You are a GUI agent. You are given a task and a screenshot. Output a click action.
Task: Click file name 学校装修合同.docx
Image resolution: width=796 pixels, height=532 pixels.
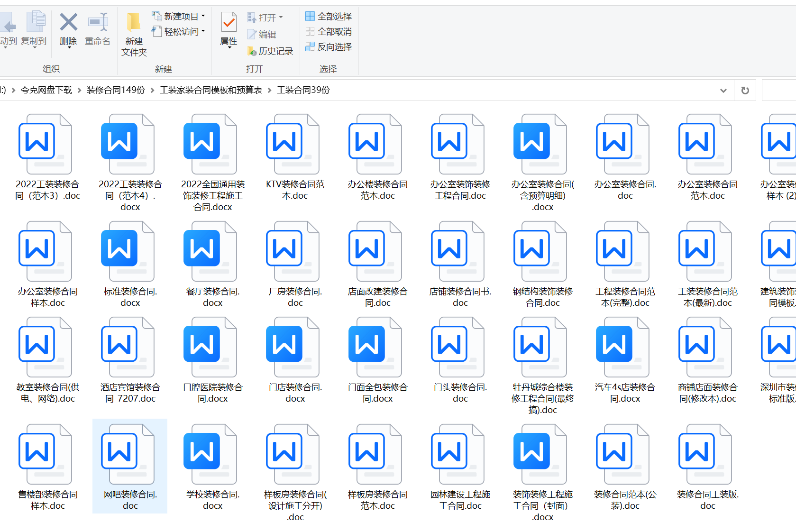(x=213, y=500)
